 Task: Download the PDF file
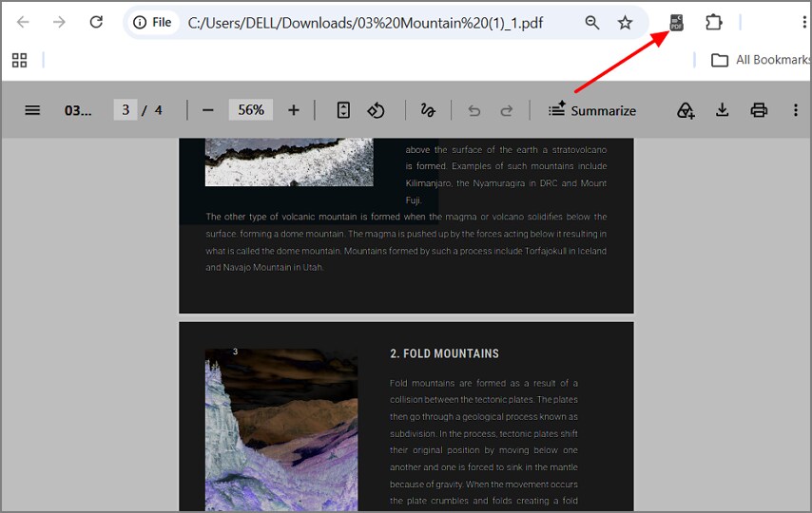[x=722, y=110]
